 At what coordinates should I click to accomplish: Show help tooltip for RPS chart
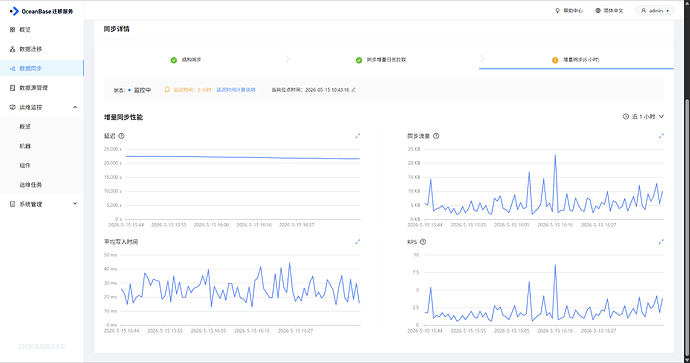tap(423, 242)
